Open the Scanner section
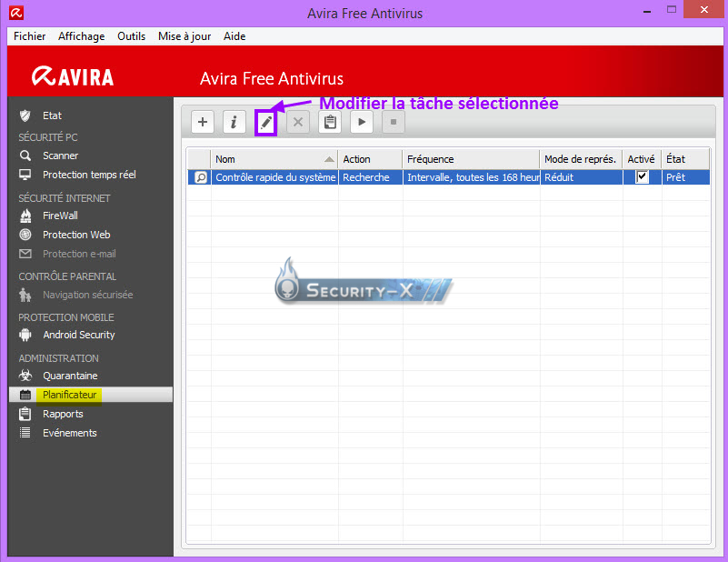The image size is (728, 562). 60,156
